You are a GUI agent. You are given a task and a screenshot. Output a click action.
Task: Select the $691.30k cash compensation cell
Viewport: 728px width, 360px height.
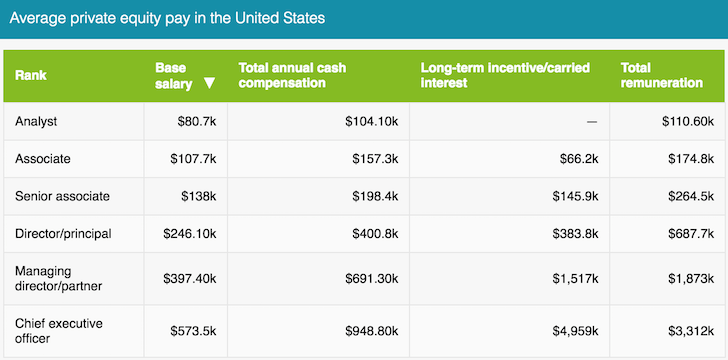tap(318, 278)
